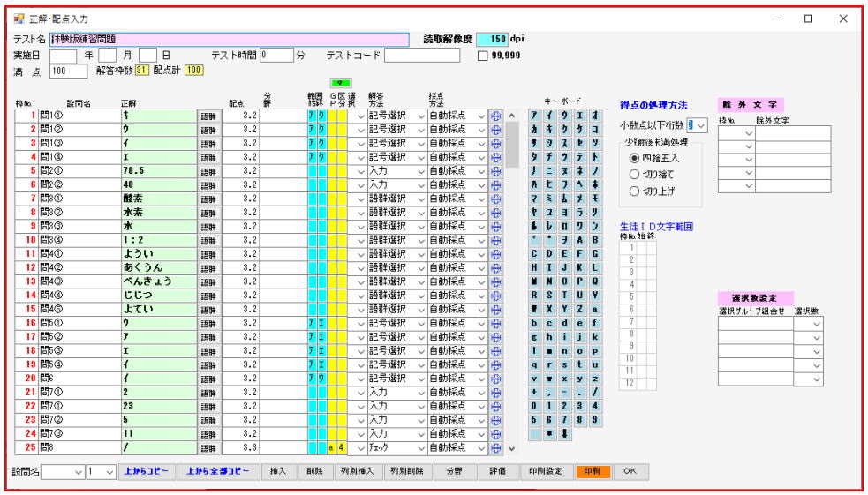Click the 列別挿入 button
The width and height of the screenshot is (868, 495).
(357, 471)
